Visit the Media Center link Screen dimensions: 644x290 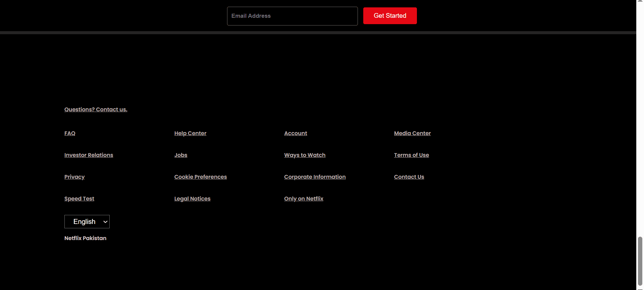pyautogui.click(x=412, y=133)
